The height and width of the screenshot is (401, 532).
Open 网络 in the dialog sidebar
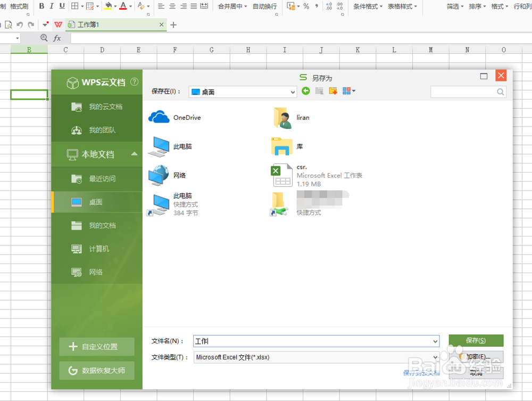tap(97, 272)
